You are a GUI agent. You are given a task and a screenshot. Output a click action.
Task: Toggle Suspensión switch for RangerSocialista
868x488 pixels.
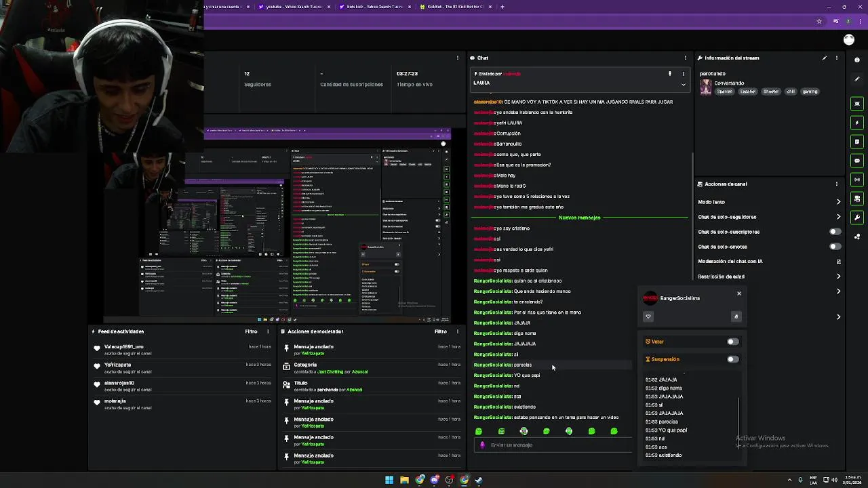[x=732, y=359]
